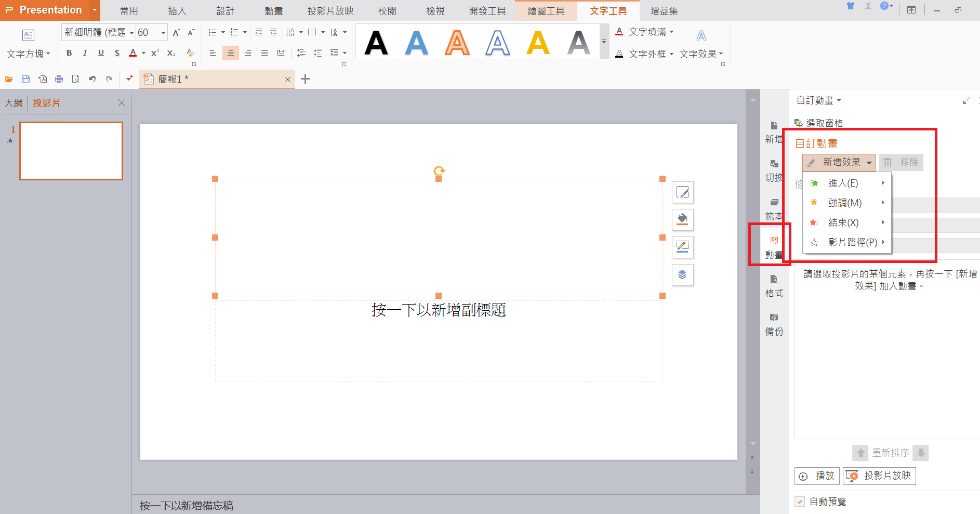Switch to the 設計 ribbon tab
This screenshot has width=980, height=514.
[226, 11]
